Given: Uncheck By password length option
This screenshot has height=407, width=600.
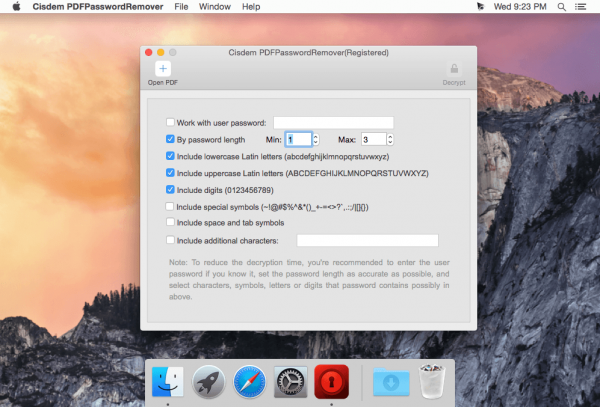Looking at the screenshot, I should tap(170, 139).
